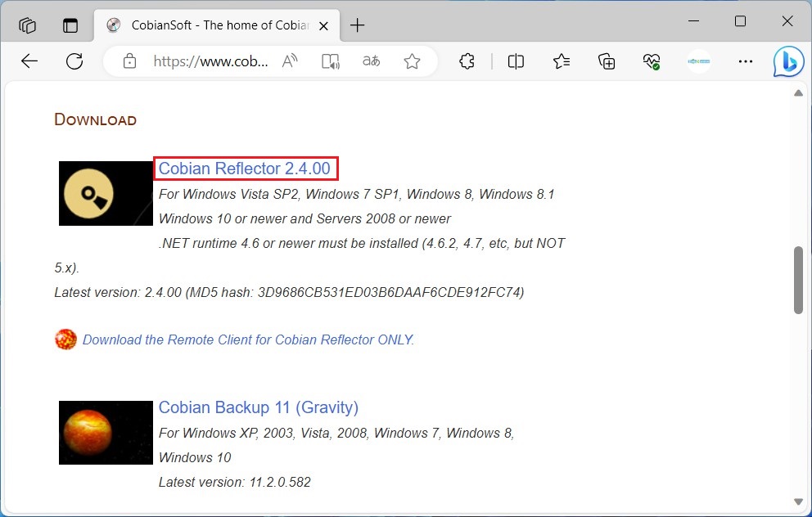812x517 pixels.
Task: Click the 'For Windows XP, 2003, Vista' line
Action: (336, 434)
